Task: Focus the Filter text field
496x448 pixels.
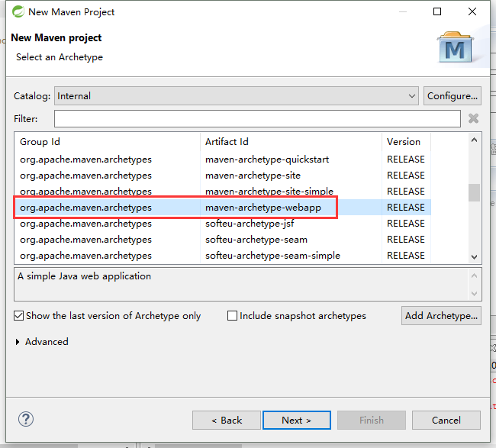Action: [x=257, y=118]
